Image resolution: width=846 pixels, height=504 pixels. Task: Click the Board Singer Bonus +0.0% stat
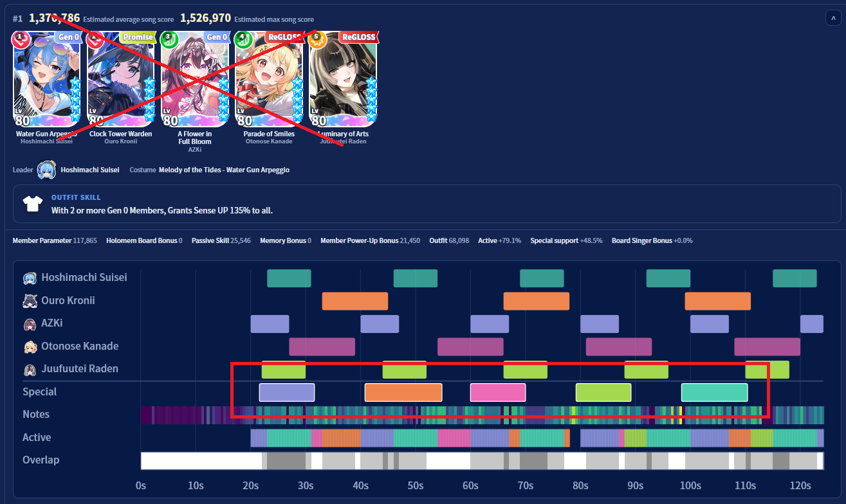(x=652, y=240)
